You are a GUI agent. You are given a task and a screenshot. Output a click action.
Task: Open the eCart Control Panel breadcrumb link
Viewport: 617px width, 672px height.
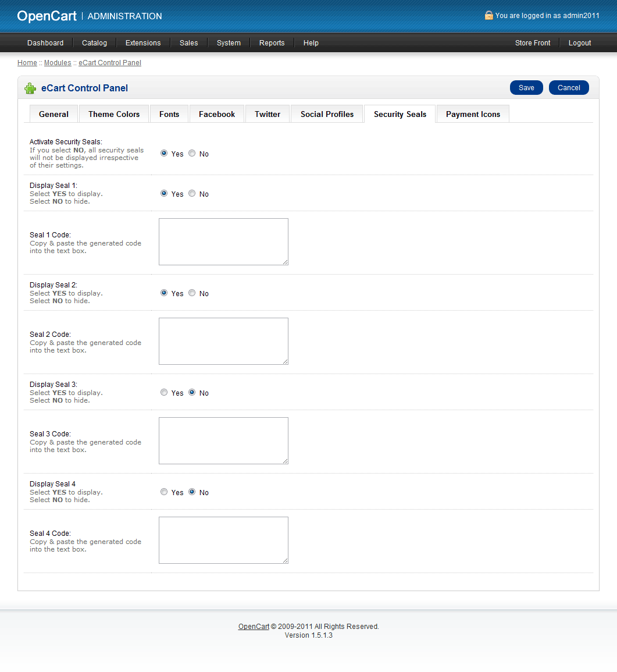tap(110, 63)
